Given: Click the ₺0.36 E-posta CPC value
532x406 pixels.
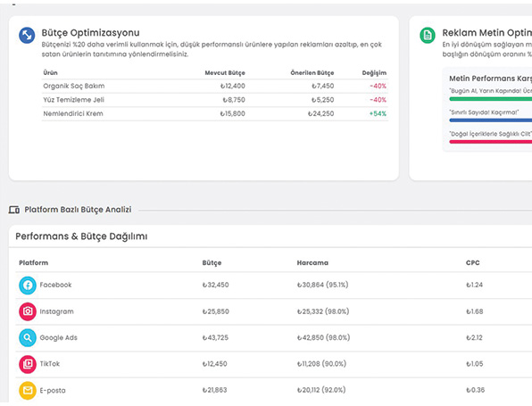Looking at the screenshot, I should 476,391.
